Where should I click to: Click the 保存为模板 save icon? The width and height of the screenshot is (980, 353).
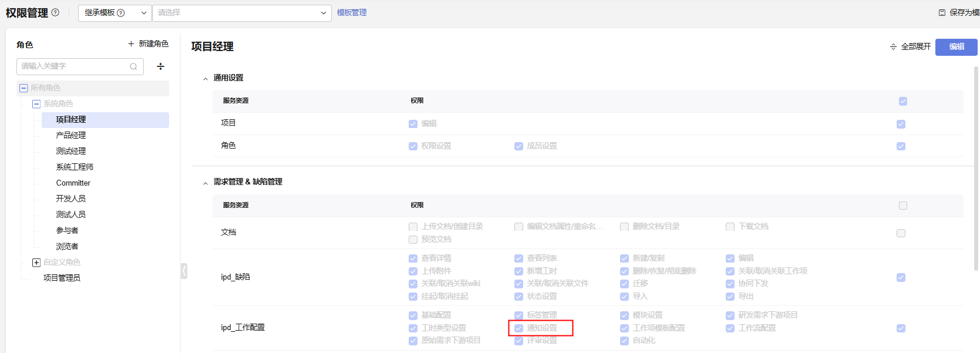tap(942, 12)
